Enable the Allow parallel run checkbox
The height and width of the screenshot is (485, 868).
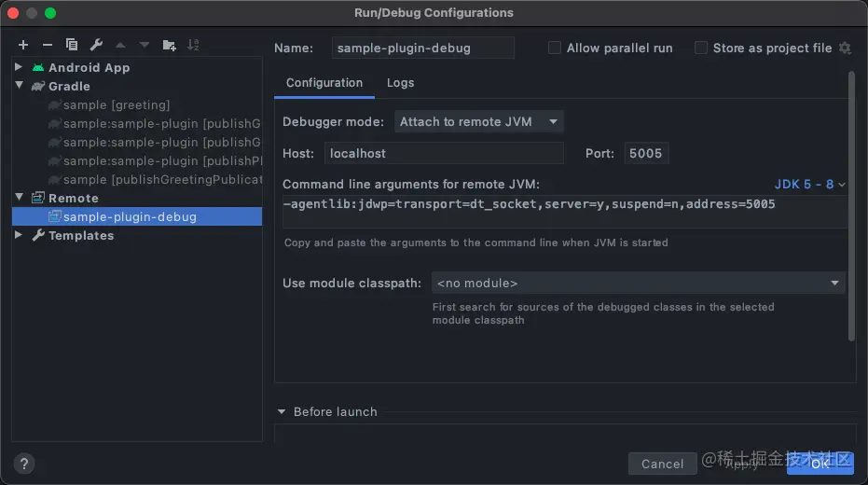click(x=555, y=48)
